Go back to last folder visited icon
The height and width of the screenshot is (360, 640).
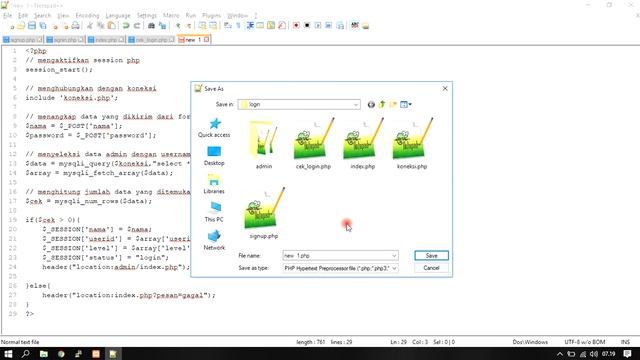pos(371,104)
